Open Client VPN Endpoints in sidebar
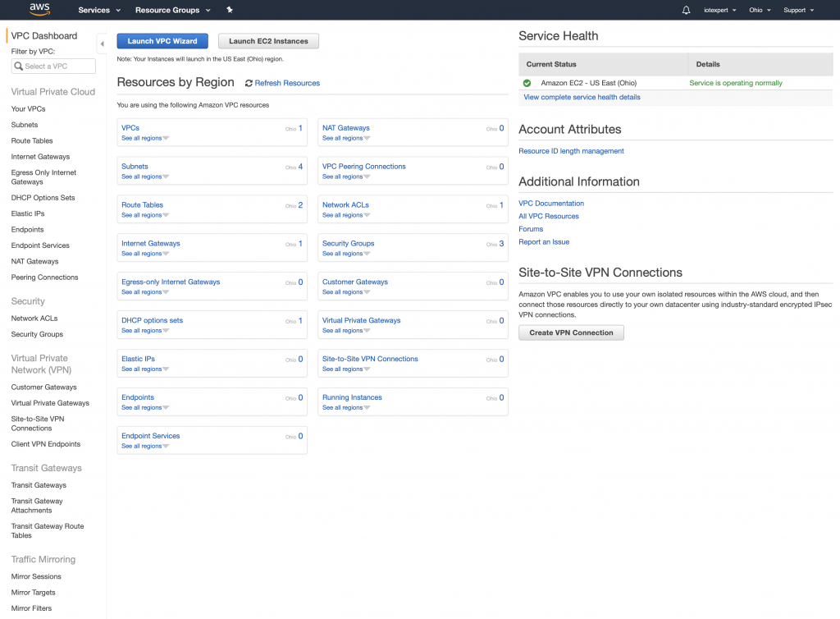840x619 pixels. pos(46,444)
